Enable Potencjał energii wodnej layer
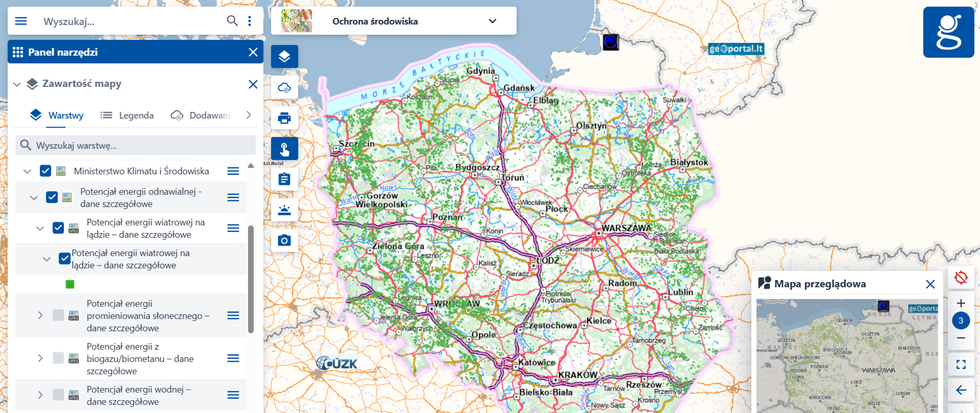This screenshot has width=980, height=413. pyautogui.click(x=58, y=395)
